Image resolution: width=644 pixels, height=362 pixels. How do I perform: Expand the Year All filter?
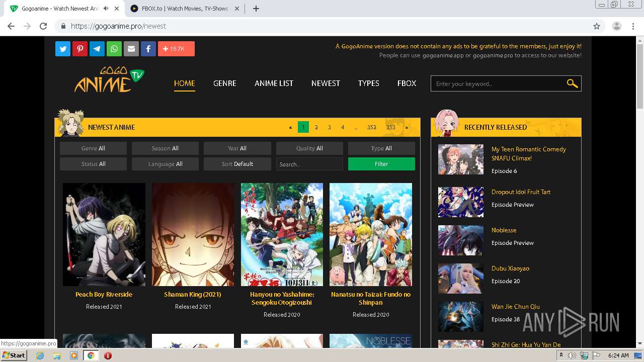237,148
